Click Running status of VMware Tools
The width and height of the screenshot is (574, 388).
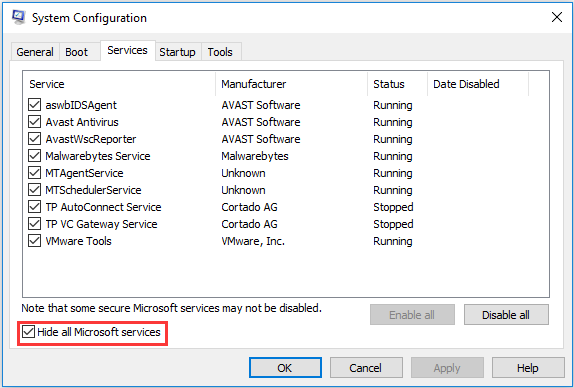393,241
